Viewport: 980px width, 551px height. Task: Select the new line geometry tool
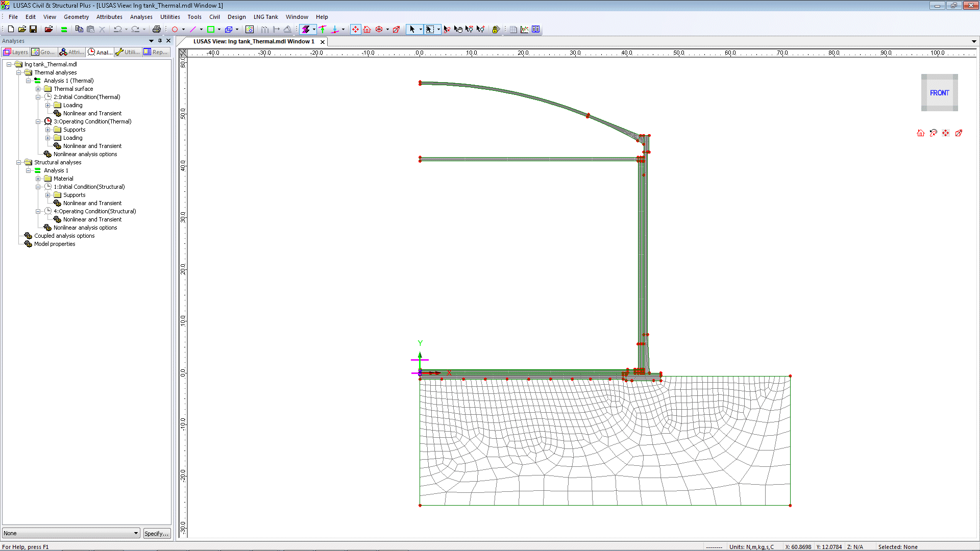(193, 29)
